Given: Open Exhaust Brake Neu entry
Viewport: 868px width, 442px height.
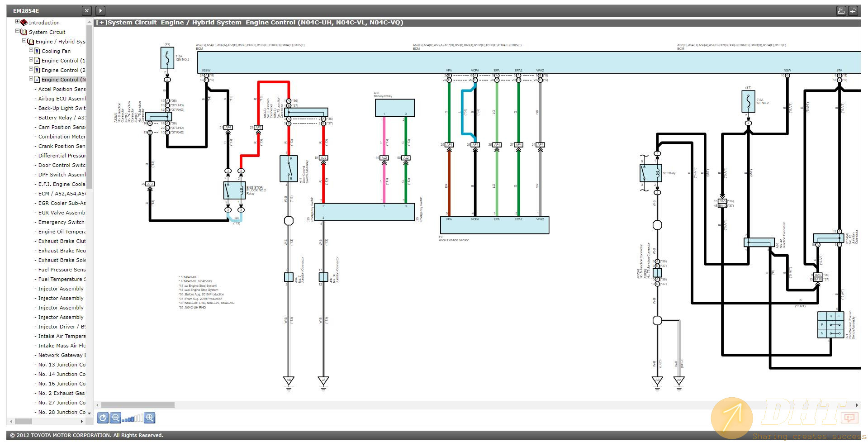Looking at the screenshot, I should (62, 251).
